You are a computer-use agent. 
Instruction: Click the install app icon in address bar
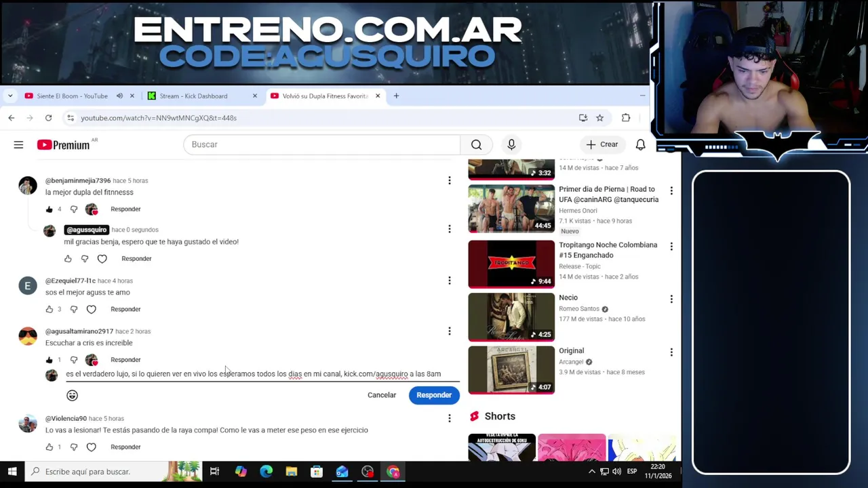583,118
